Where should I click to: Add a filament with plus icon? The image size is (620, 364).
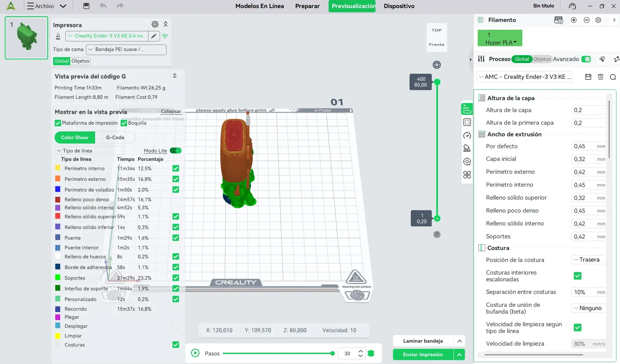[574, 20]
